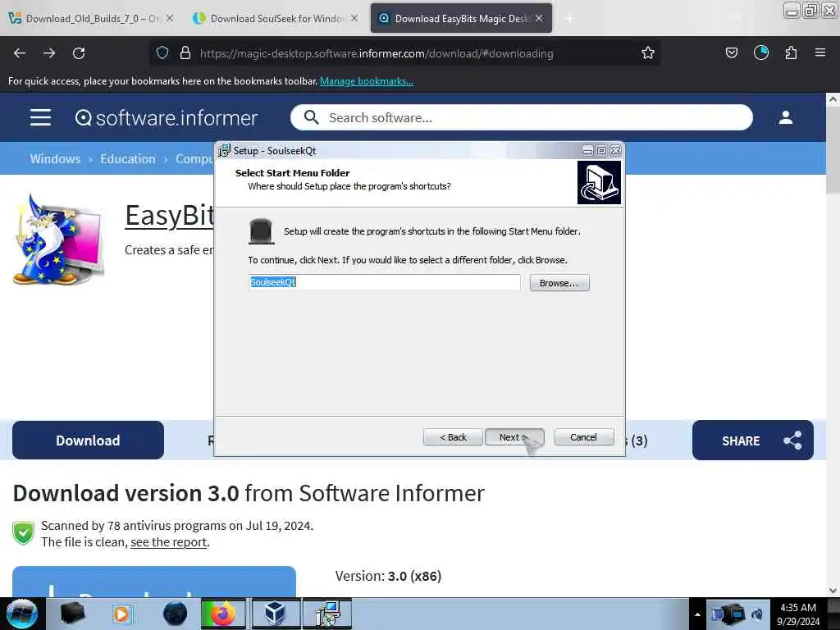Screen dimensions: 840x630
Task: Open the Manage bookmarks link
Action: pyautogui.click(x=367, y=81)
